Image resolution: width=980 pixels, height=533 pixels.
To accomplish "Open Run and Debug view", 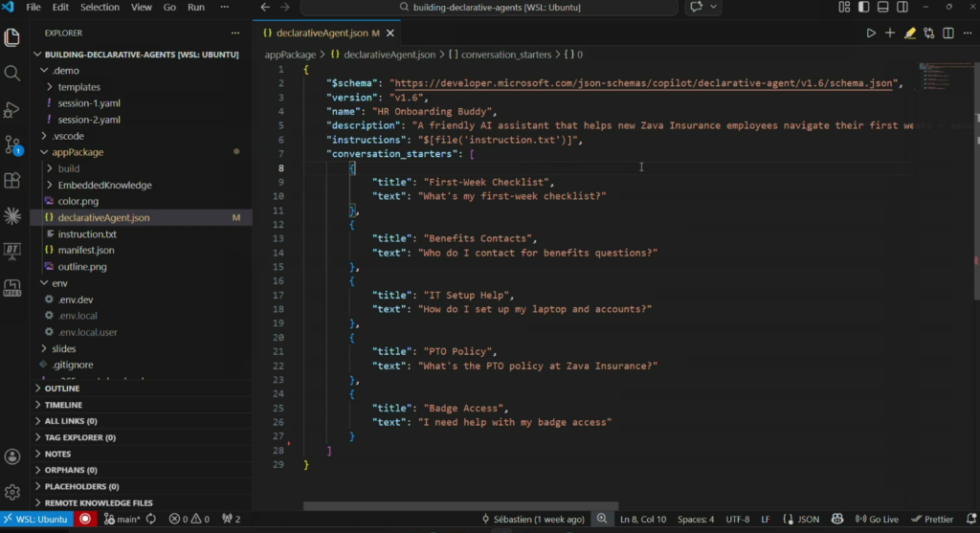I will [x=12, y=109].
